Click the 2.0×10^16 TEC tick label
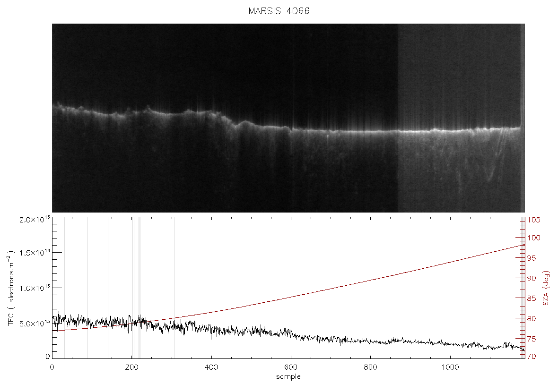 [x=35, y=219]
